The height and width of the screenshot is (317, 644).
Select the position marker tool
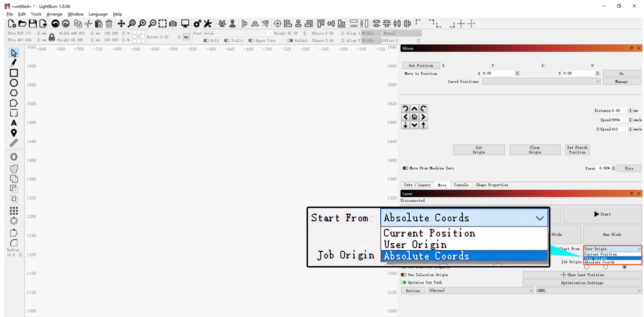[14, 133]
